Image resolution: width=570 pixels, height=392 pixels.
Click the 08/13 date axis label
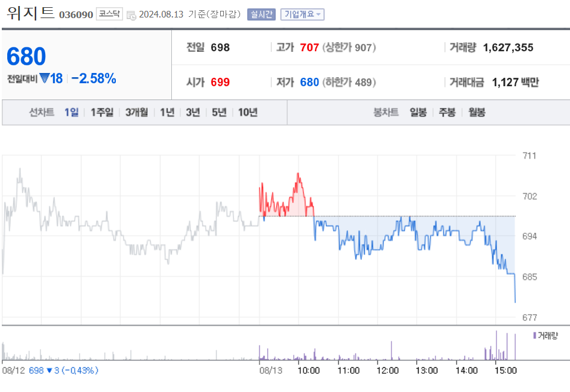(271, 370)
